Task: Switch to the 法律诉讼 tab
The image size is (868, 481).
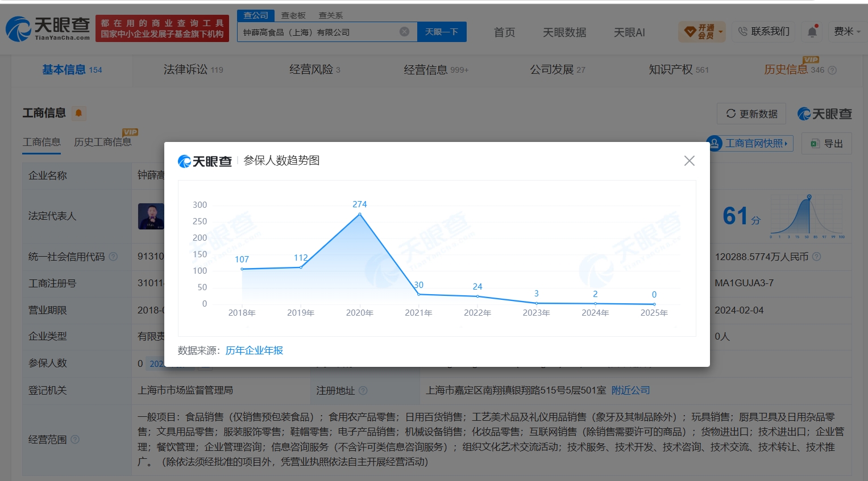Action: [193, 70]
